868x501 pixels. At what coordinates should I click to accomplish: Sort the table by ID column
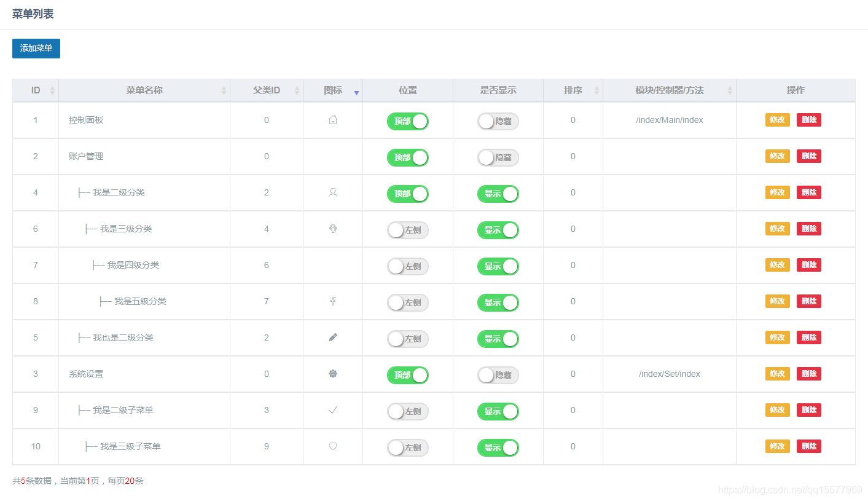click(x=36, y=90)
